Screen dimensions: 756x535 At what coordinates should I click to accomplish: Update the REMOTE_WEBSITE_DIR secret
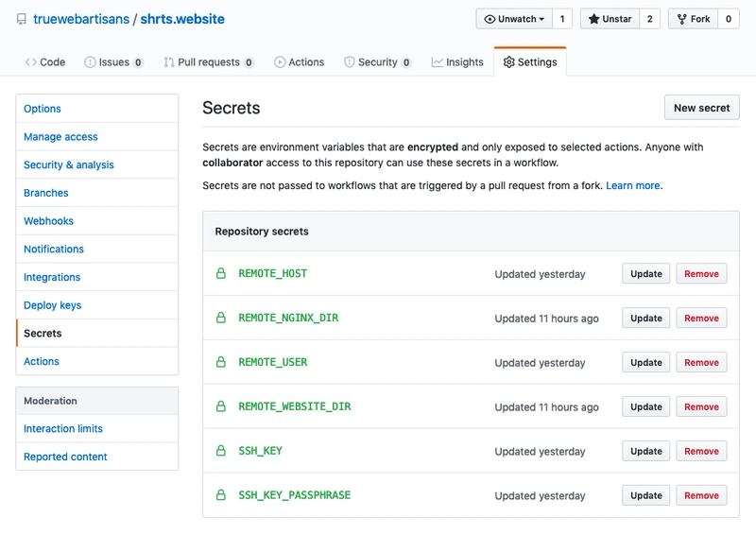646,406
